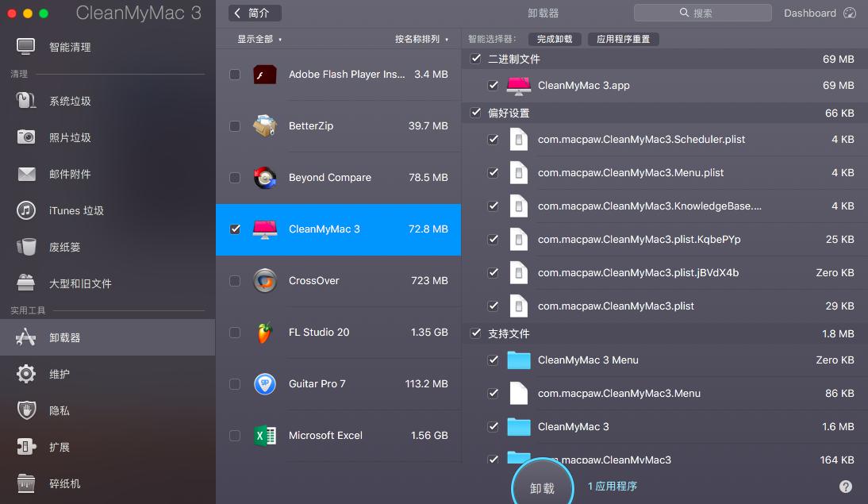Viewport: 868px width, 504px height.
Task: Open the 显示全部 filter dropdown
Action: coord(259,39)
